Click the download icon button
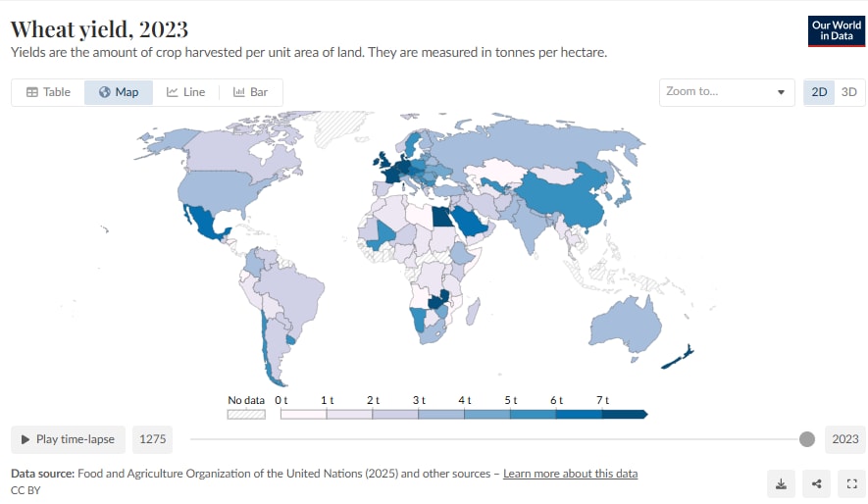 coord(781,482)
